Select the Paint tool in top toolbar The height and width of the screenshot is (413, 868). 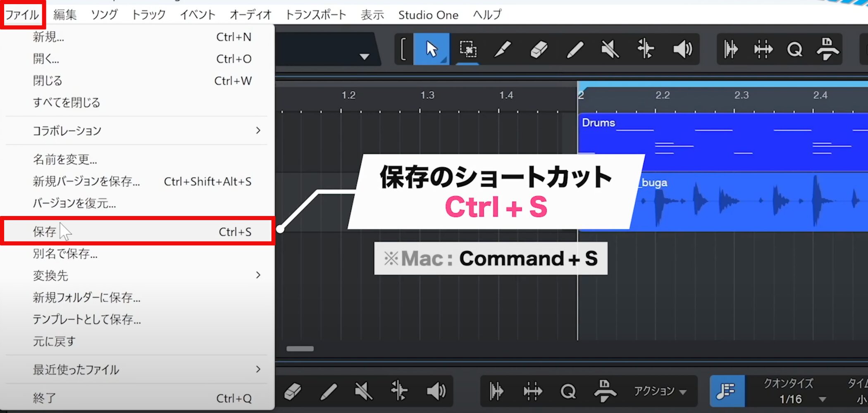tap(575, 49)
